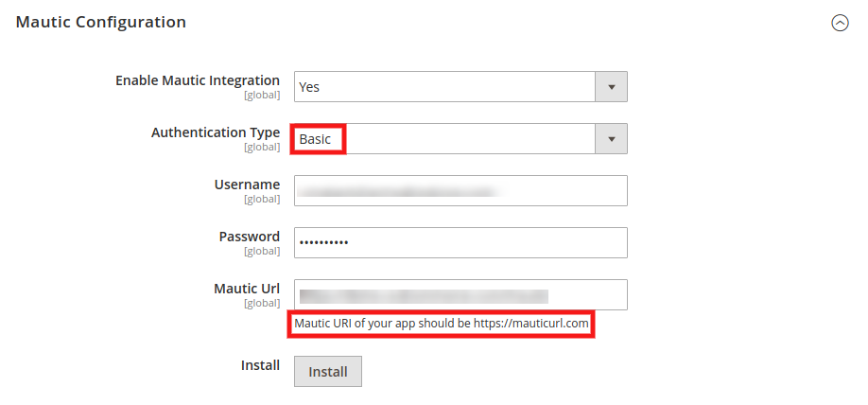Click the Mautic Configuration section heading
Image resolution: width=868 pixels, height=405 pixels.
pos(101,22)
